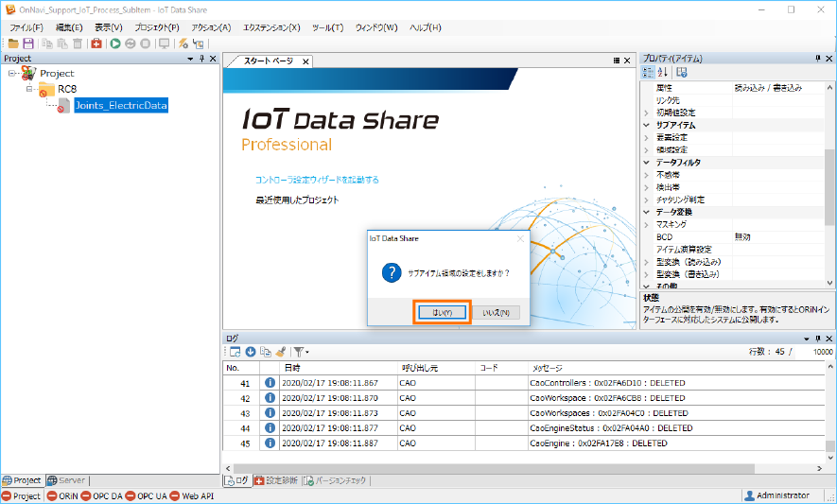Viewport: 837px width, 504px height.
Task: Sort properties alphabetically with A-Z icon
Action: pos(663,73)
